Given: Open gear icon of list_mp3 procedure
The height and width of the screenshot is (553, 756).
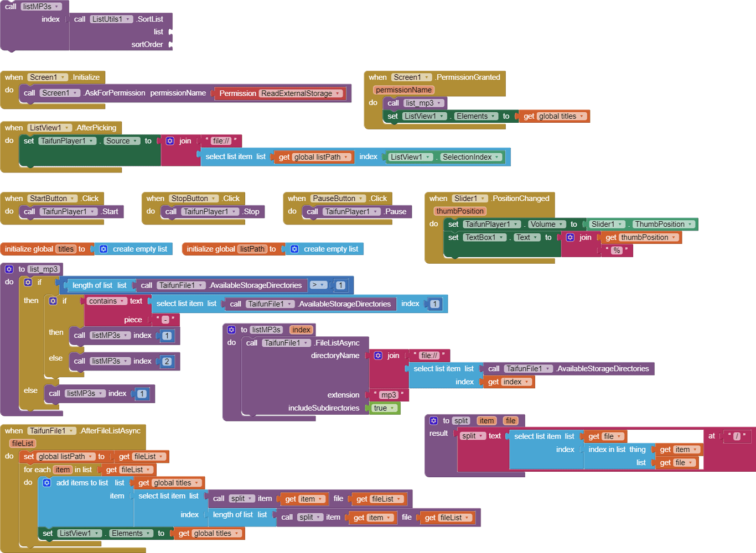Looking at the screenshot, I should pos(9,269).
